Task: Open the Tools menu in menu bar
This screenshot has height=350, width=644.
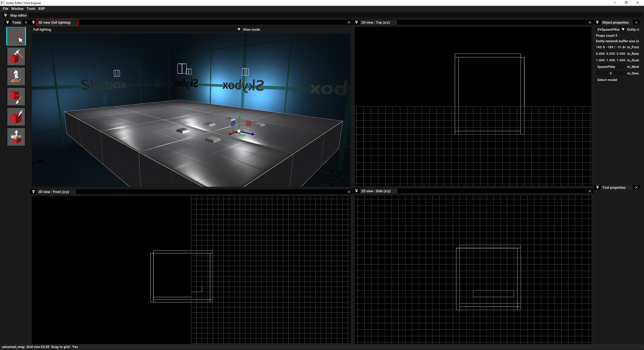Action: pos(31,9)
